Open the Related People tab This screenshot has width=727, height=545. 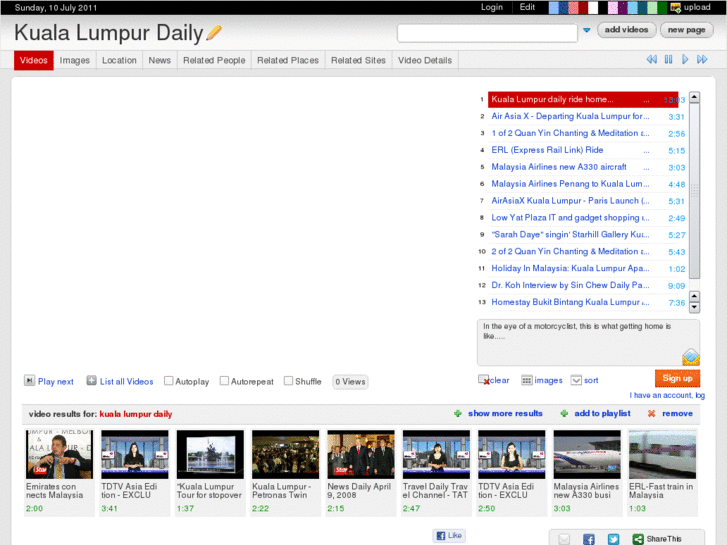[x=214, y=60]
